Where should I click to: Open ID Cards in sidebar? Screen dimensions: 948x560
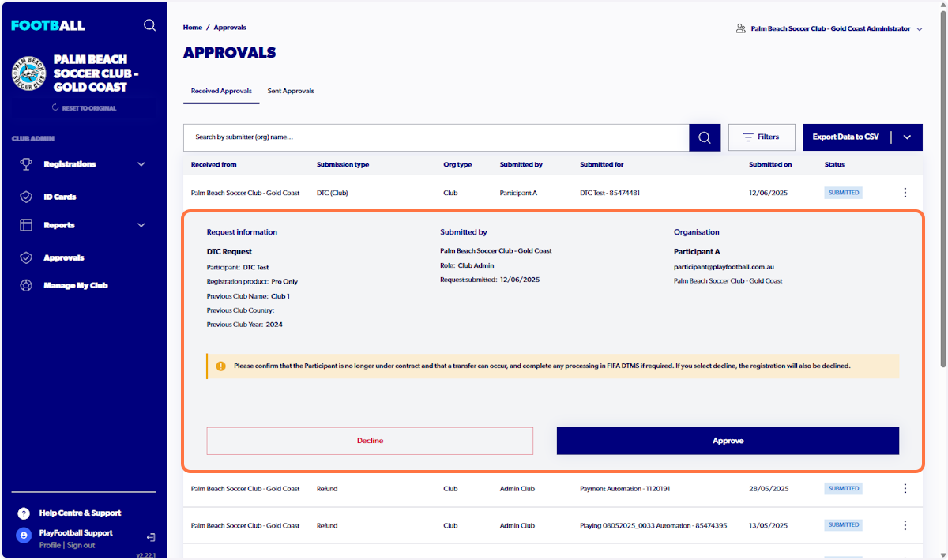pyautogui.click(x=60, y=197)
